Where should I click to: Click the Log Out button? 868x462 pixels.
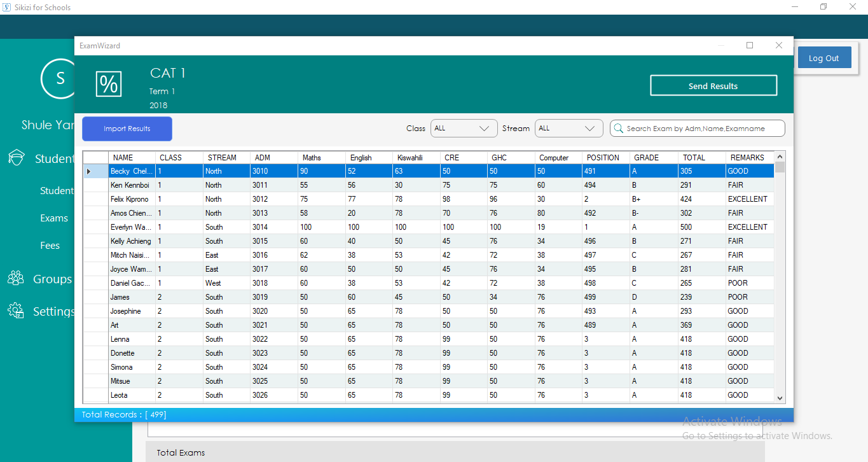pos(824,58)
